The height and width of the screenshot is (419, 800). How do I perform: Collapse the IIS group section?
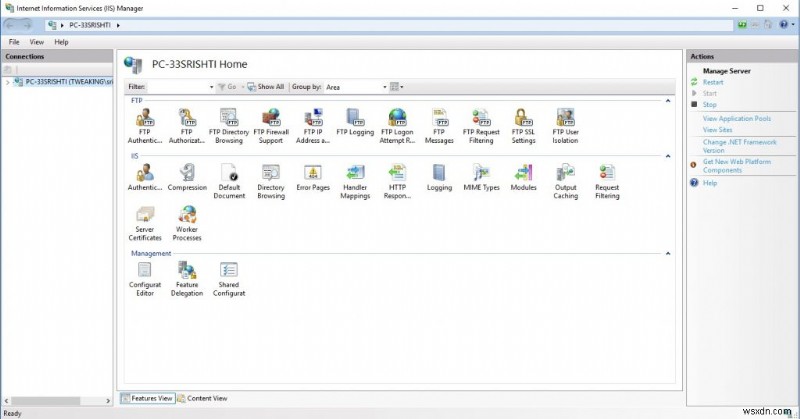tap(667, 156)
